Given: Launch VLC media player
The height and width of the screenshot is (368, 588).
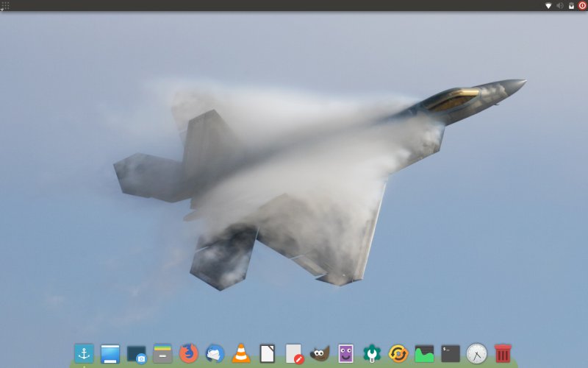Looking at the screenshot, I should pyautogui.click(x=240, y=353).
